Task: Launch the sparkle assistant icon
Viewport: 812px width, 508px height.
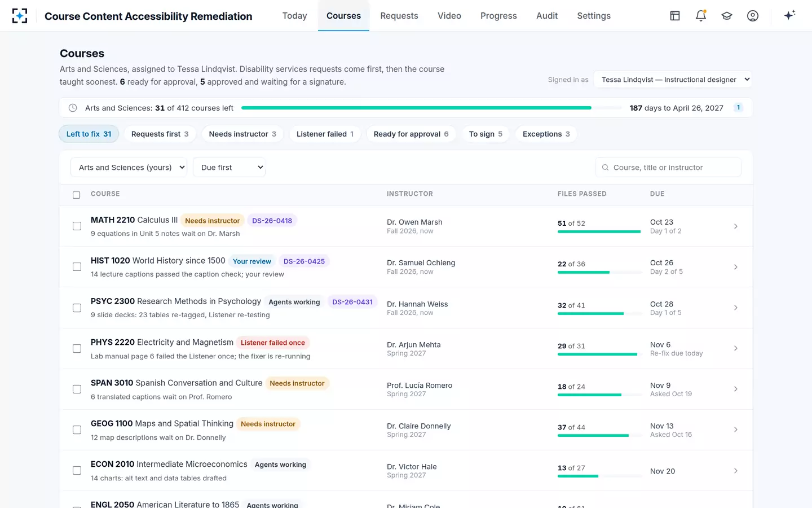Action: coord(789,15)
